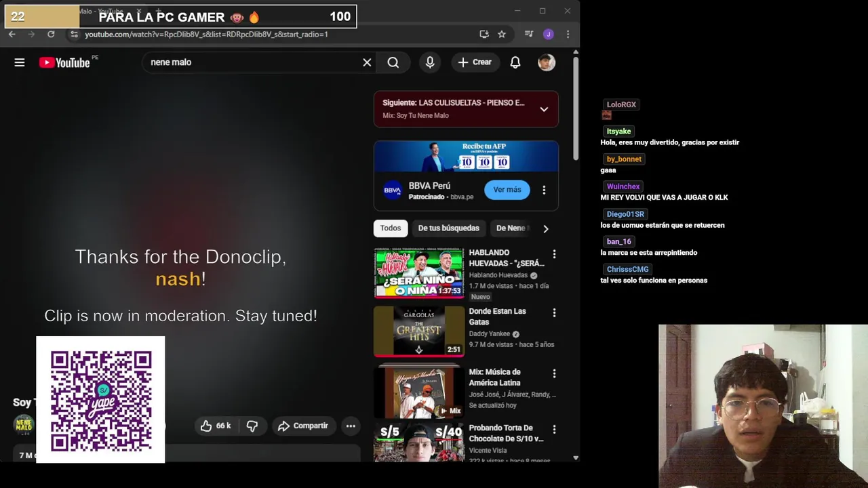Open the Hablando Huevadas channel name
The width and height of the screenshot is (868, 488).
498,275
